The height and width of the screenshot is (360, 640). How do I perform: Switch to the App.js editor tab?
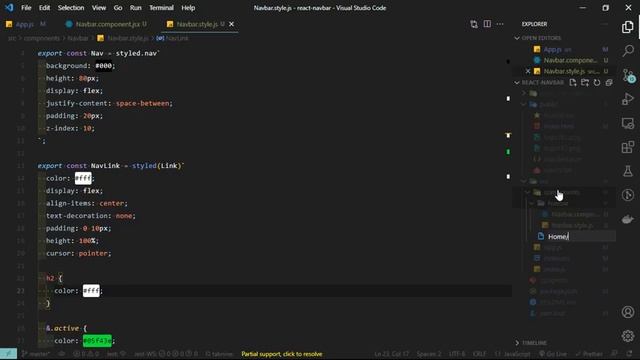25,24
